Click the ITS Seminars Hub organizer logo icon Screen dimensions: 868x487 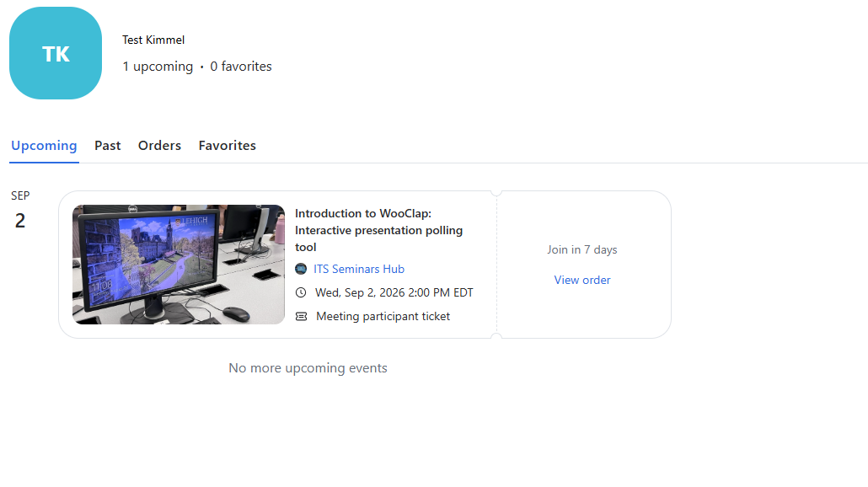301,269
